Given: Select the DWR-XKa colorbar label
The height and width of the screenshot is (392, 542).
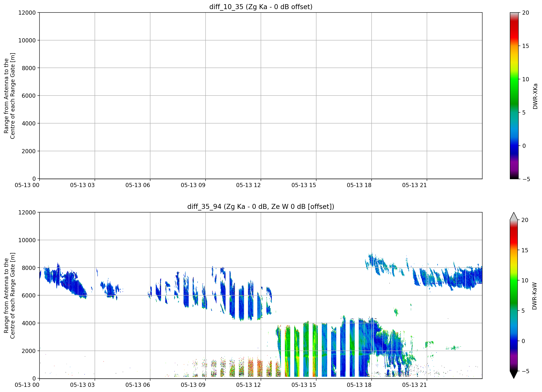Looking at the screenshot, I should pos(535,96).
